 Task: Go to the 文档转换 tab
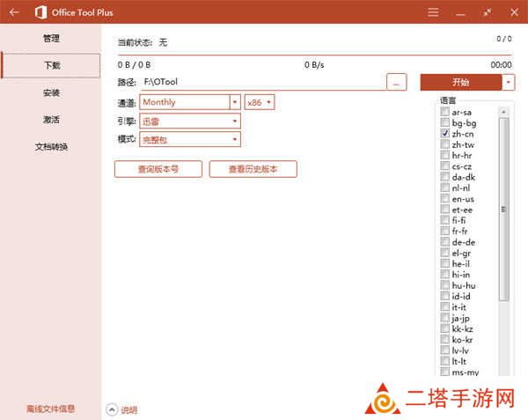pyautogui.click(x=51, y=146)
